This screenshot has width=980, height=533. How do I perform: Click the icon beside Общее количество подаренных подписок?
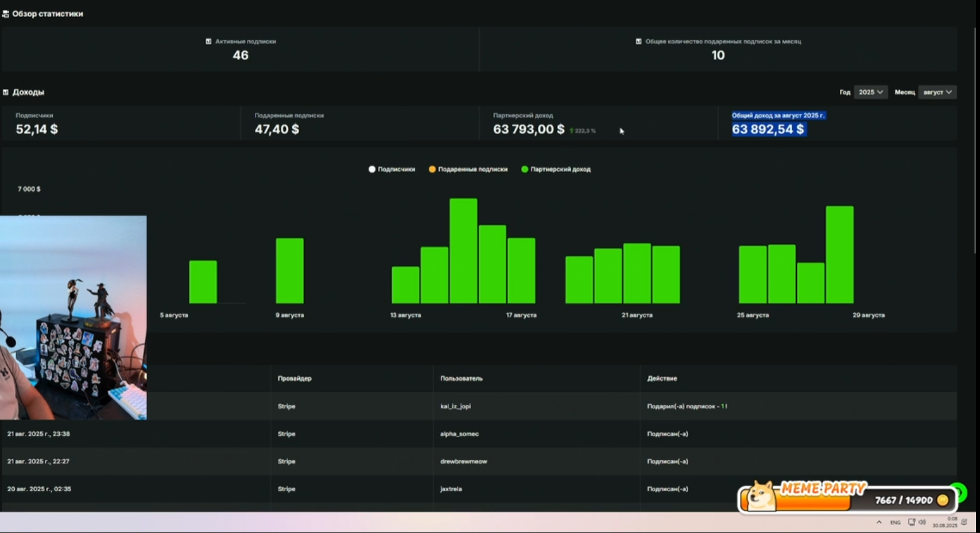[x=638, y=41]
